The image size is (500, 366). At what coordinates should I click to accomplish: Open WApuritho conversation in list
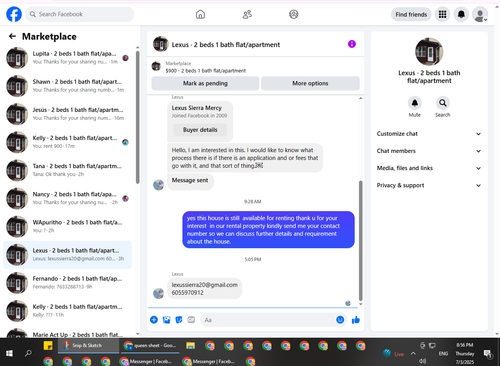point(67,226)
